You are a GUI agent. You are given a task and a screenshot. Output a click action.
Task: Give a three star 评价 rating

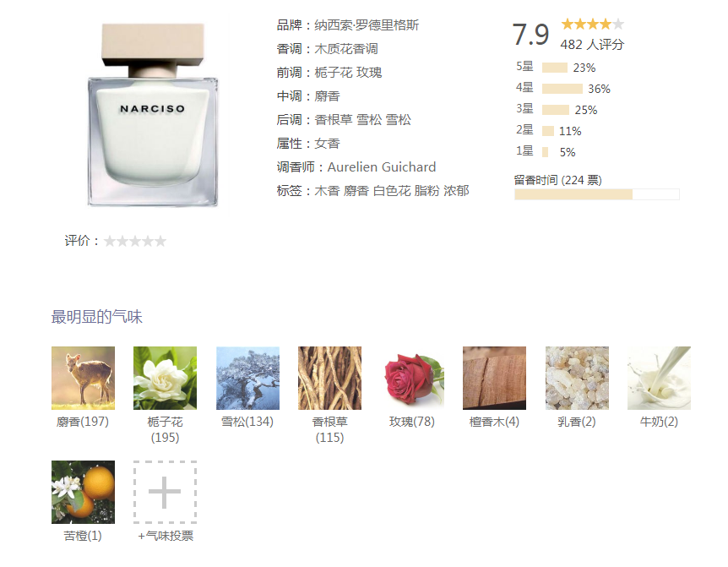pos(135,241)
